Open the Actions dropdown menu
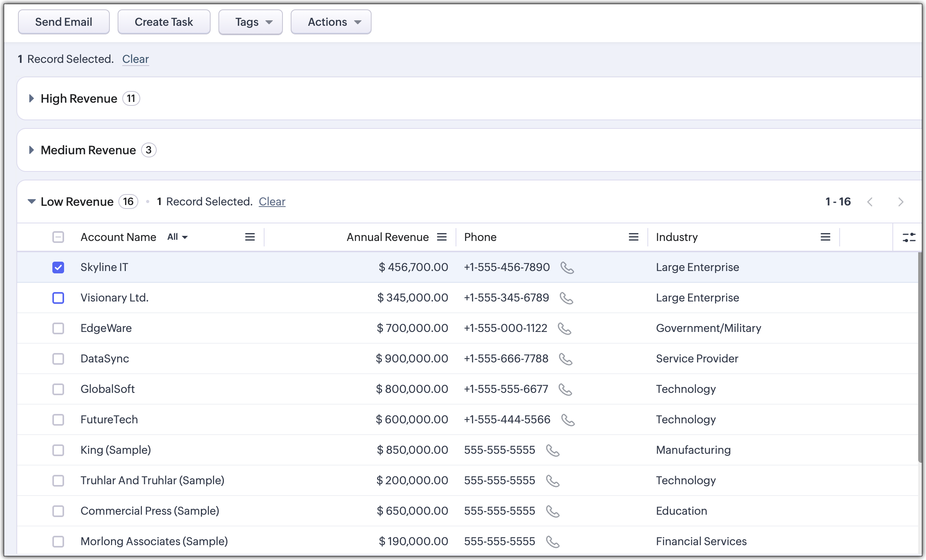This screenshot has height=560, width=926. (331, 22)
